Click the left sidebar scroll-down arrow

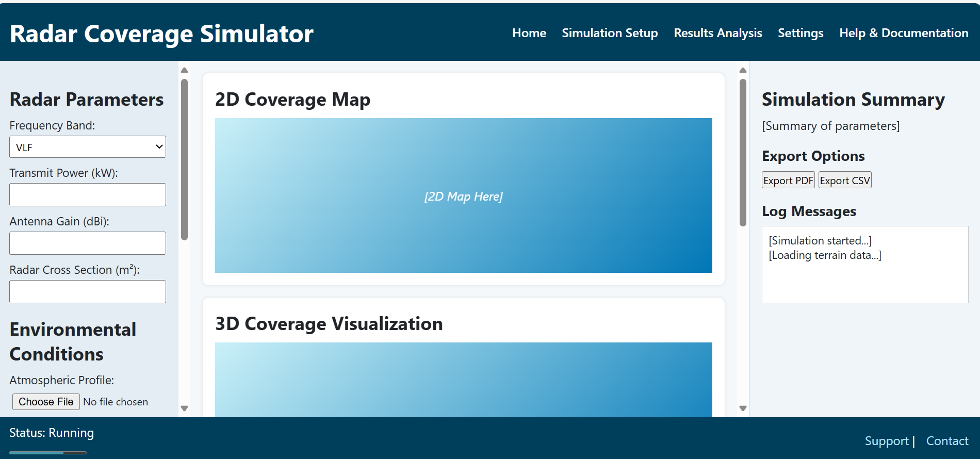[x=184, y=408]
